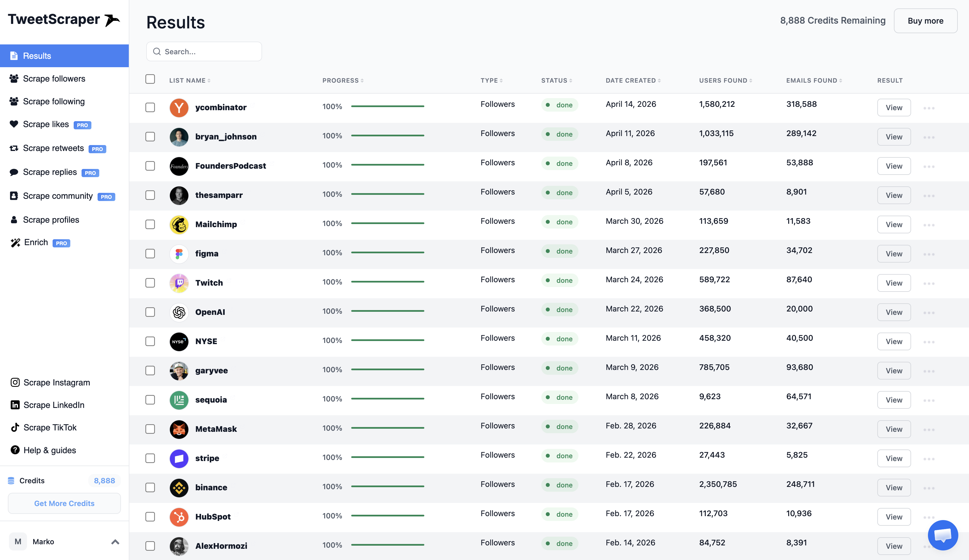
Task: Click the Help & guides question icon
Action: [x=15, y=450]
